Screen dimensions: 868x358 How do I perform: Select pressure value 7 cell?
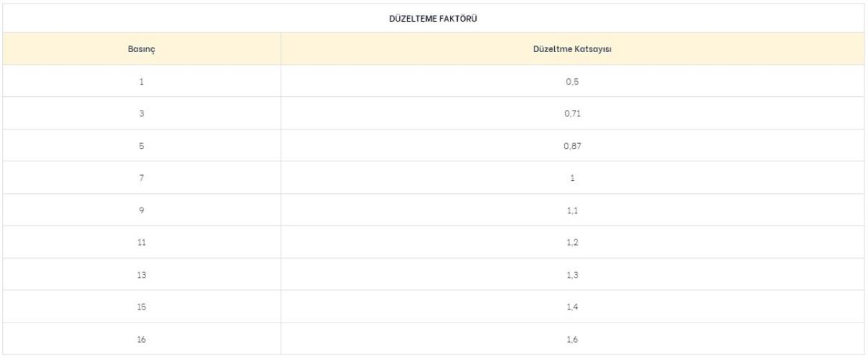coord(142,178)
